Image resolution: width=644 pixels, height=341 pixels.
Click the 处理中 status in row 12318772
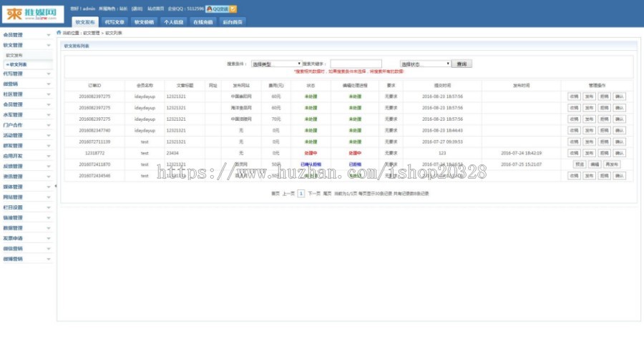pyautogui.click(x=311, y=153)
